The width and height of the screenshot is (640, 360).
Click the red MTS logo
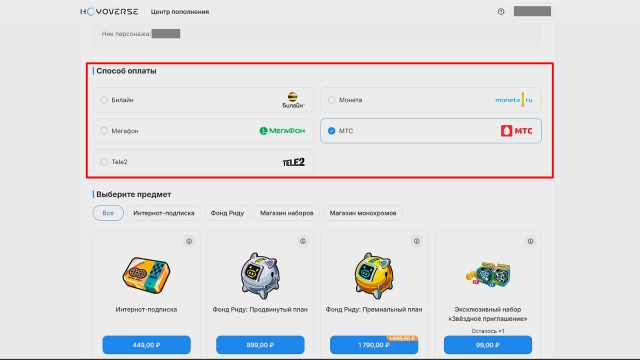pos(516,131)
